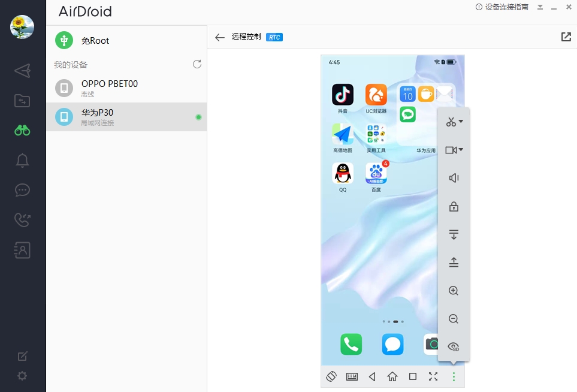The image size is (577, 392).
Task: Open the green video chat app icon
Action: [407, 114]
